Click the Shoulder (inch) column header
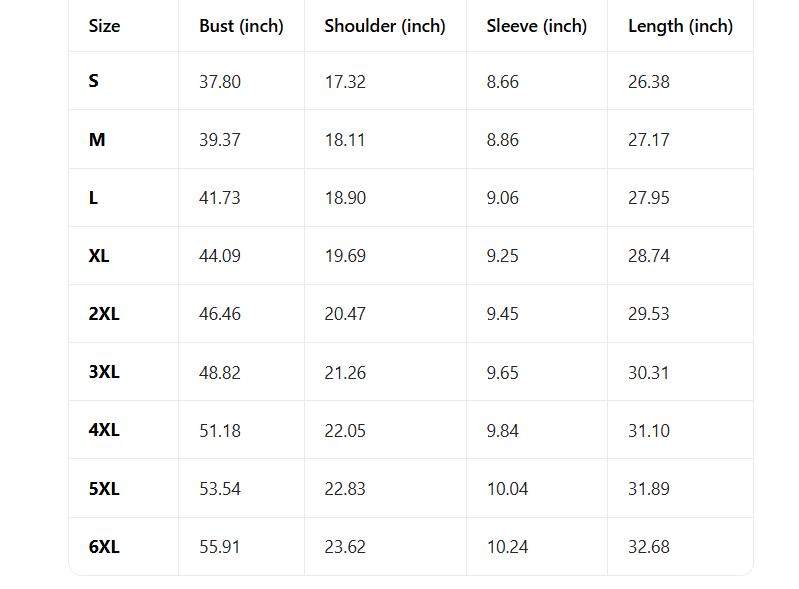This screenshot has height=589, width=799. (x=385, y=26)
